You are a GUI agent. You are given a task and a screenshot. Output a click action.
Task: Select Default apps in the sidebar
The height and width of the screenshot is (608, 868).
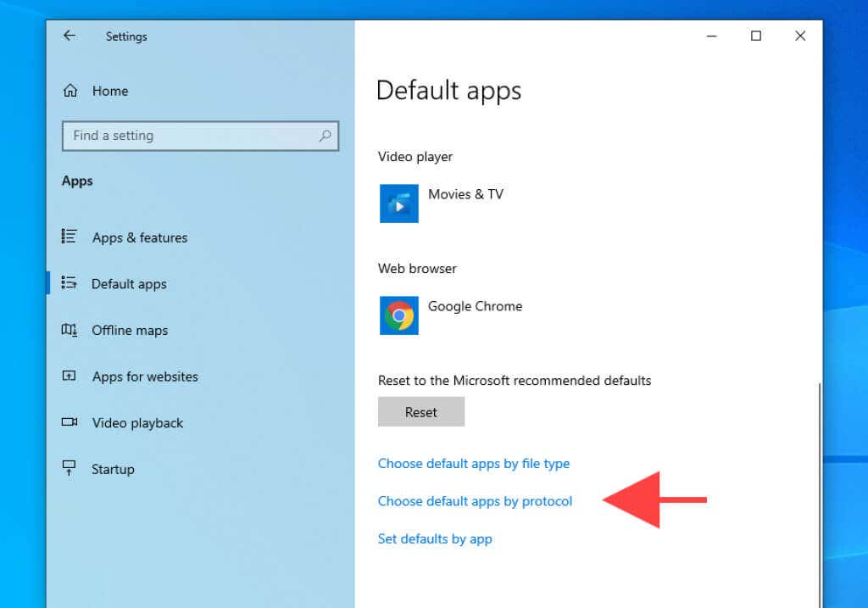[129, 283]
